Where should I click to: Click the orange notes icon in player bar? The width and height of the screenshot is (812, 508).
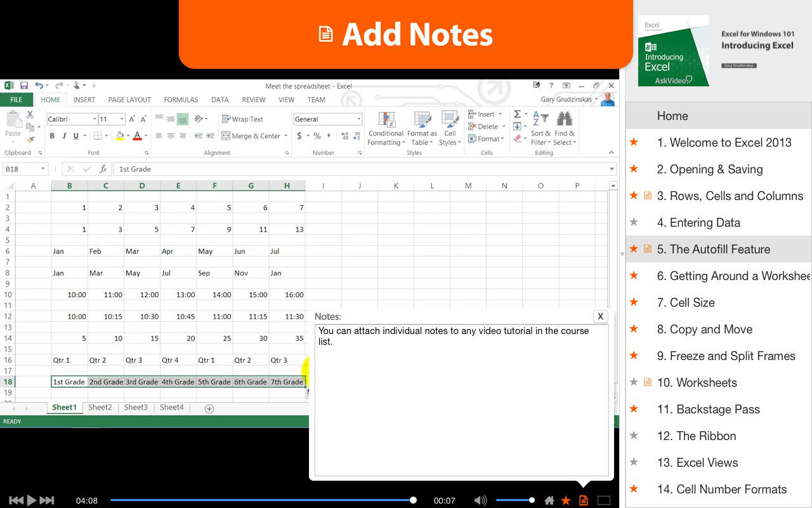(584, 500)
